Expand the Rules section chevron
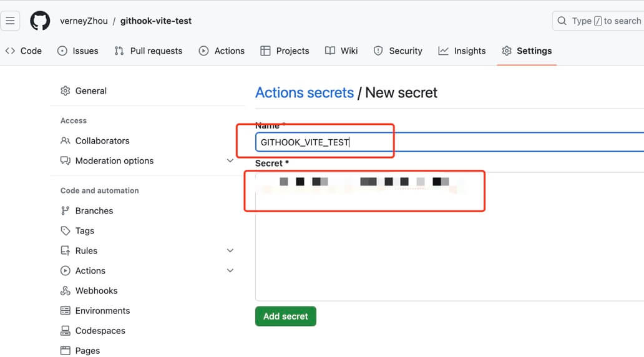Screen dimensions: 644x357 point(230,251)
